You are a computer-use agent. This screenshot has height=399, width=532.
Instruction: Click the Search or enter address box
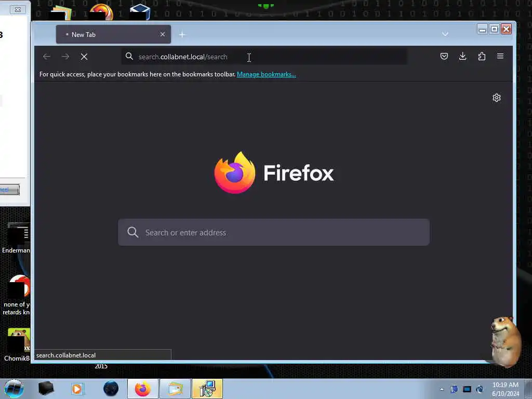273,232
